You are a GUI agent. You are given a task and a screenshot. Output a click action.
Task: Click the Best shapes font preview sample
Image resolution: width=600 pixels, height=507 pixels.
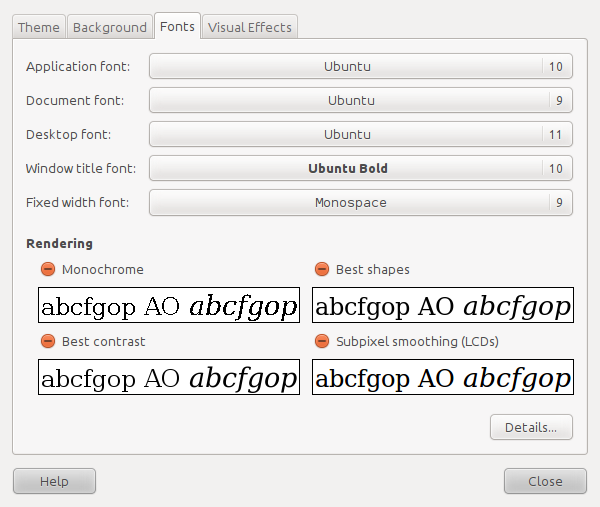443,305
